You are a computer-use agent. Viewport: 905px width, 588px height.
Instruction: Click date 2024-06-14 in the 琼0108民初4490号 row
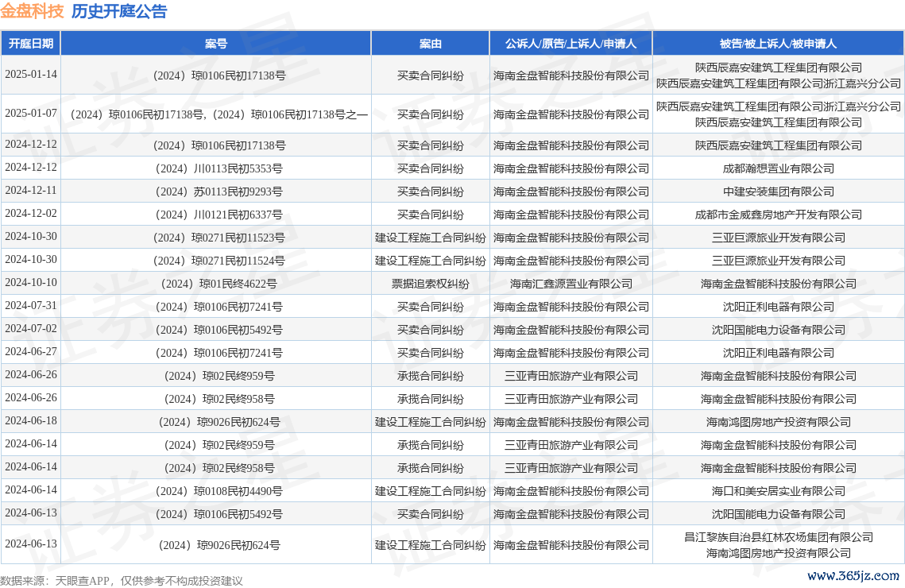[30, 491]
